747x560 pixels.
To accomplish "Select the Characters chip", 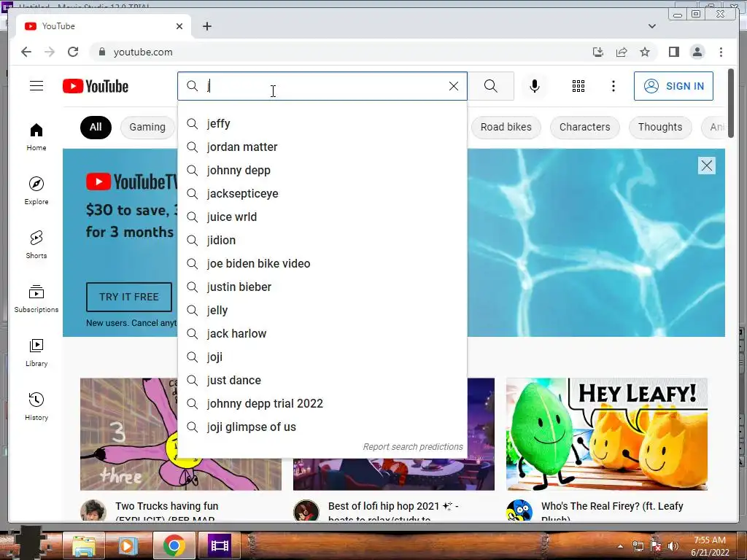I will pos(584,127).
